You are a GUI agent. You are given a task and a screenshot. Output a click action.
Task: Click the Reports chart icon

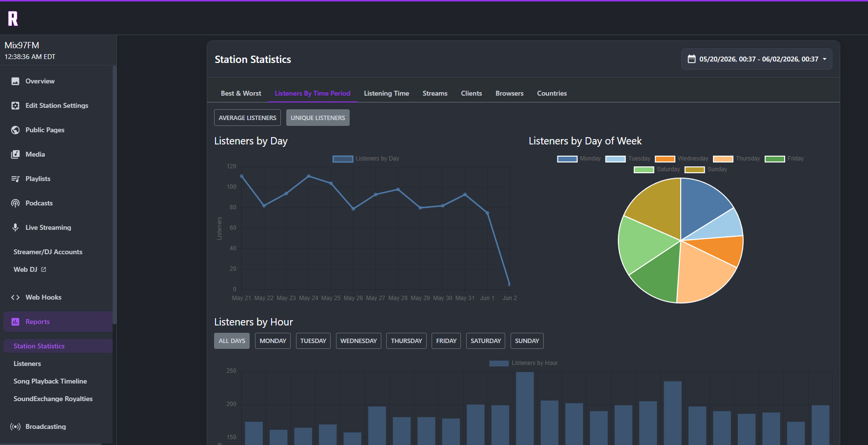point(16,322)
